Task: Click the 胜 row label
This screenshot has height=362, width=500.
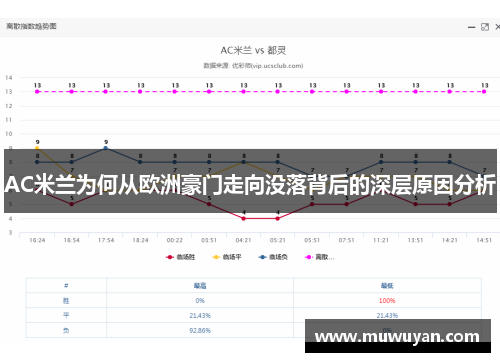Action: pyautogui.click(x=66, y=301)
